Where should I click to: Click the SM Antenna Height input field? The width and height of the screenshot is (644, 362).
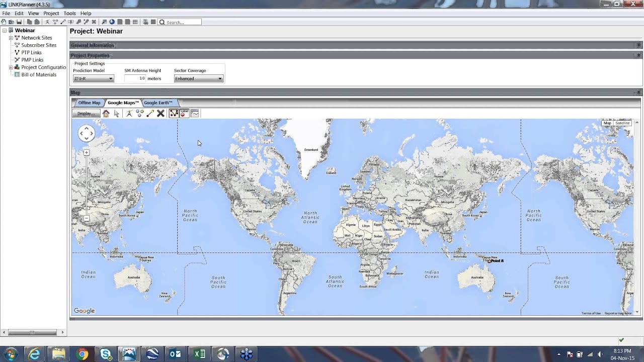pos(135,78)
